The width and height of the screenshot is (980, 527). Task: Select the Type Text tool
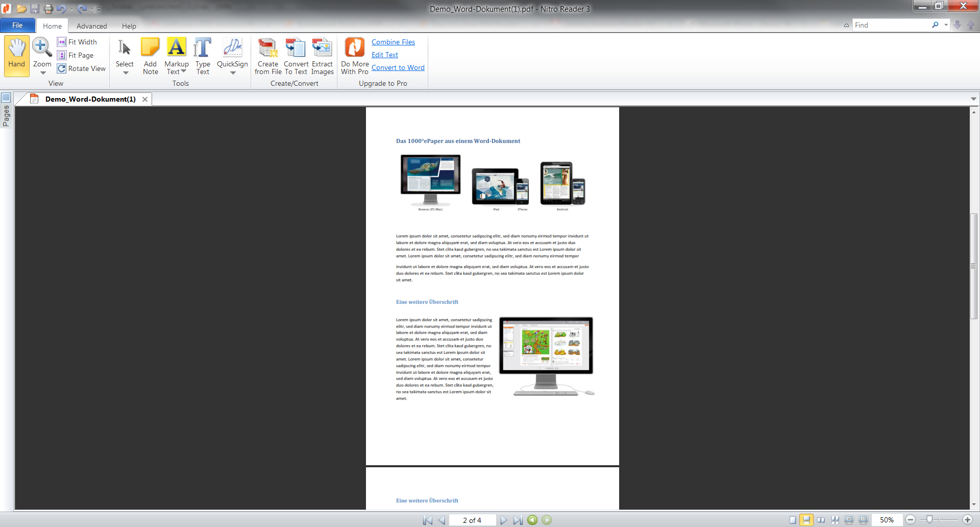203,55
